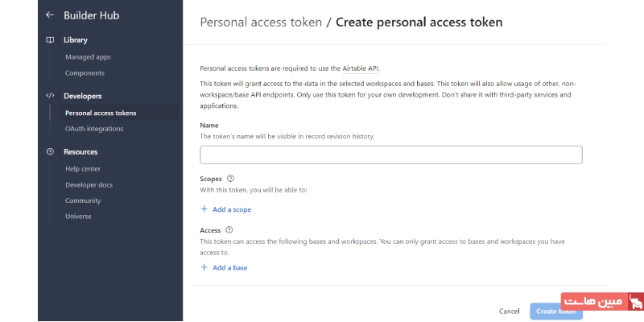Click the back arrow beside Builder Hub
This screenshot has width=644, height=322.
[50, 14]
